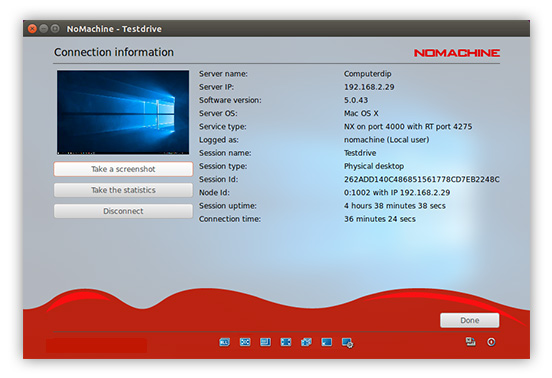Click the Session Id hexadecimal value
Screen dimensions: 552x378
[422, 179]
